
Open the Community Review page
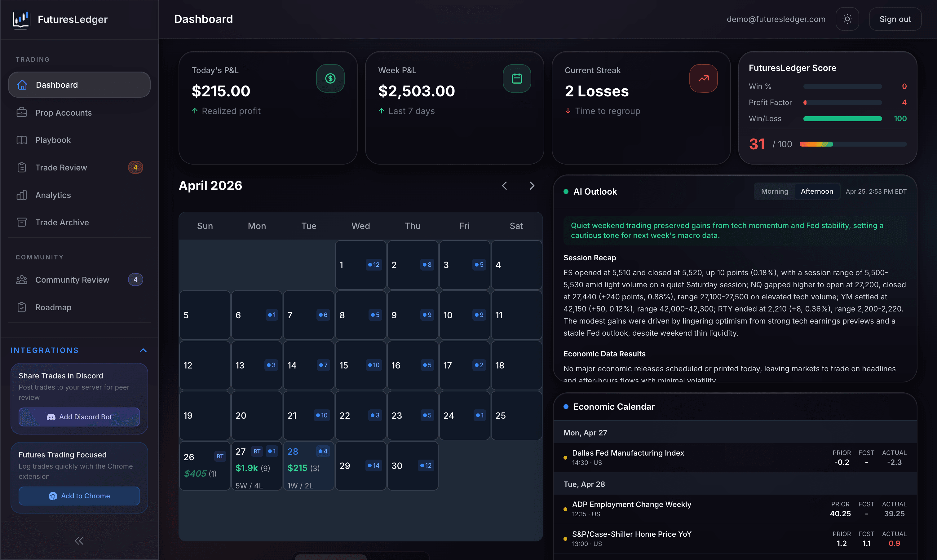(x=79, y=280)
